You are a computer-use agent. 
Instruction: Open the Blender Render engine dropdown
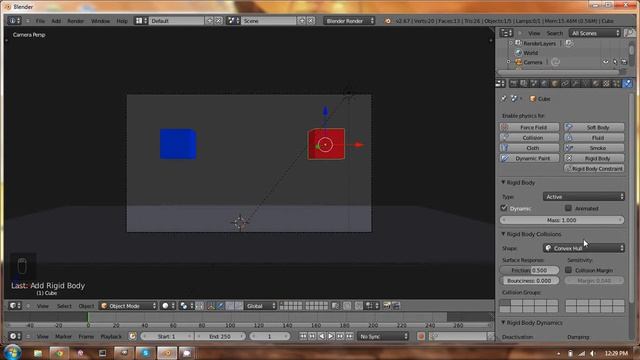click(349, 21)
